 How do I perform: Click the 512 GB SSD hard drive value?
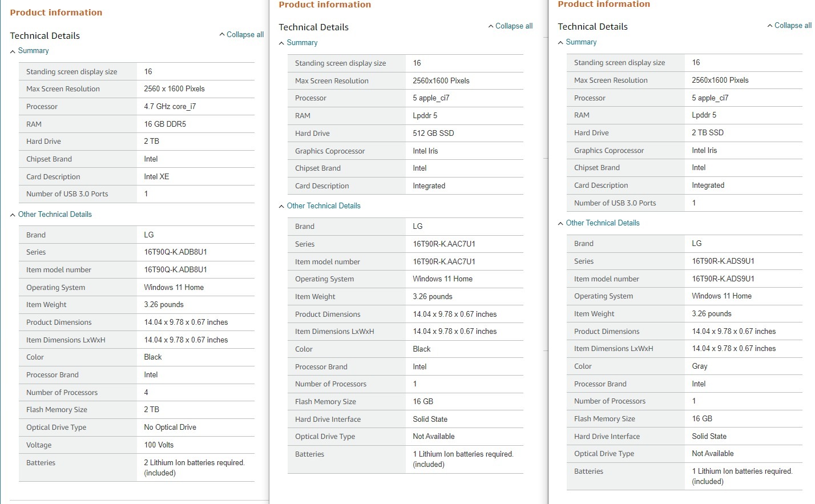tap(433, 134)
